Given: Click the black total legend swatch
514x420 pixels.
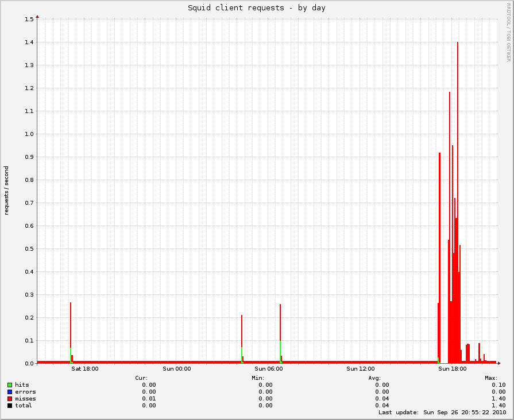Looking at the screenshot, I should coord(10,406).
